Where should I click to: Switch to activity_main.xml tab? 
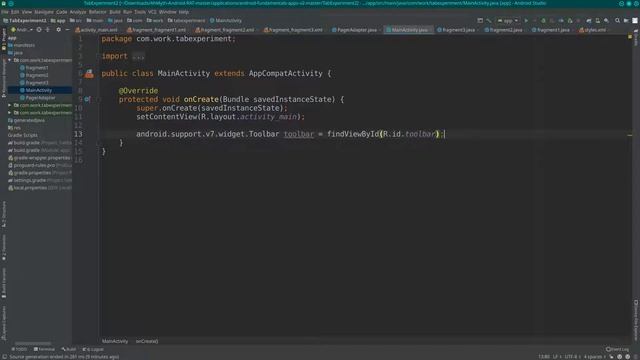pos(97,30)
